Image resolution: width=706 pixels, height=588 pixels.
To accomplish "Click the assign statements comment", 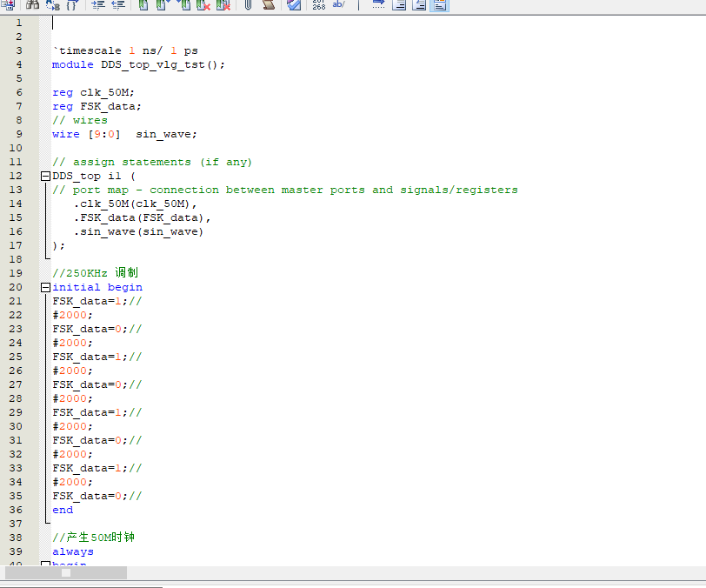I will pos(152,162).
